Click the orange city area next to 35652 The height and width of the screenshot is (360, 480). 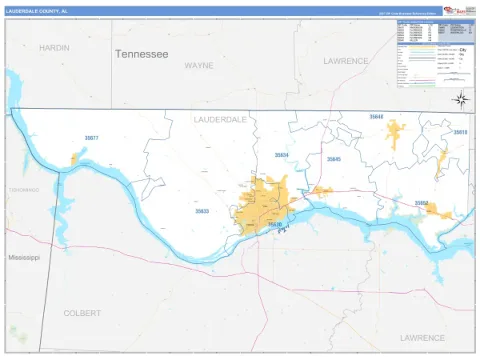pos(437,211)
